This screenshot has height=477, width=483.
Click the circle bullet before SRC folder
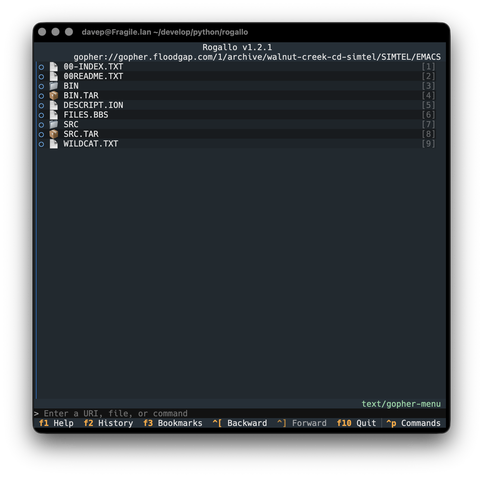[41, 125]
